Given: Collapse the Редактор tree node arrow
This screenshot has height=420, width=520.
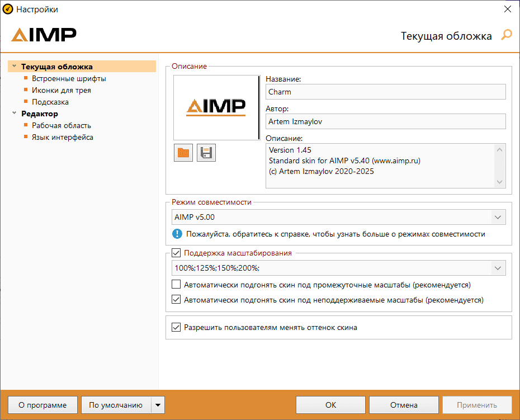Looking at the screenshot, I should point(15,113).
